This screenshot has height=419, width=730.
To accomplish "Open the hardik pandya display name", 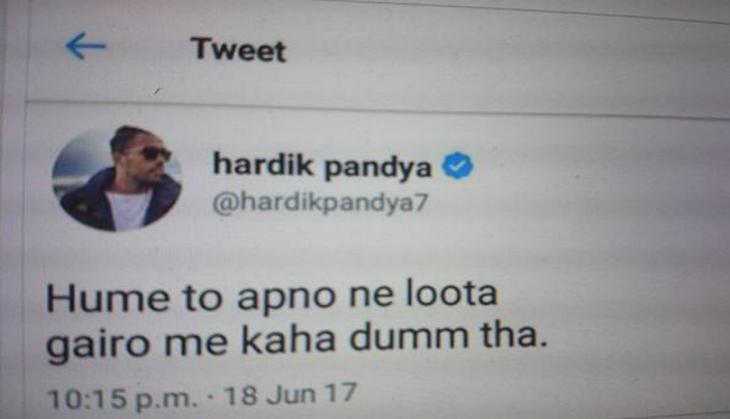I will [x=322, y=166].
